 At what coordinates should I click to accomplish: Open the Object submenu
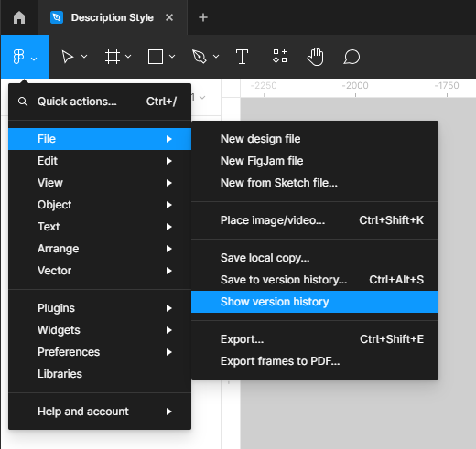tap(100, 205)
